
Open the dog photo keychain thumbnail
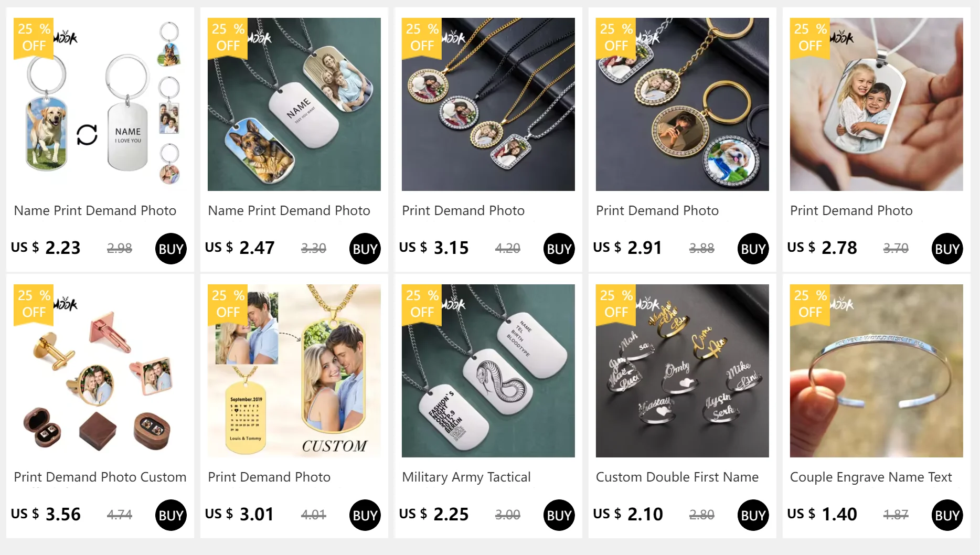coord(100,104)
